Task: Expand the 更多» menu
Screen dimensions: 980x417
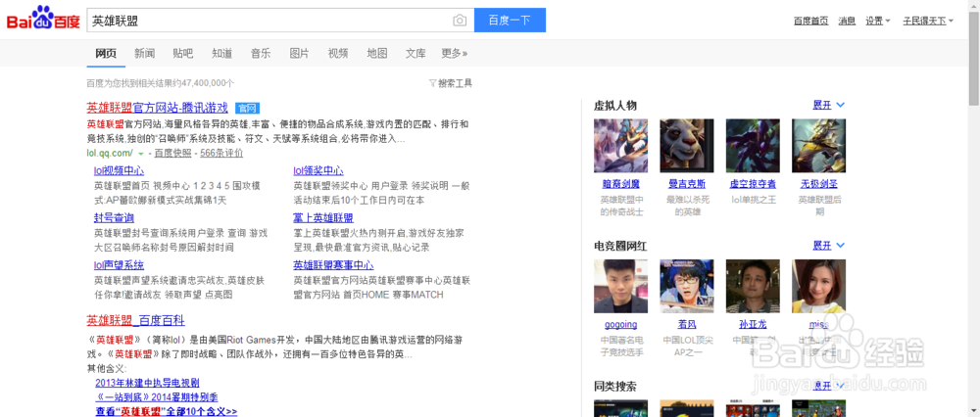Action: 455,53
